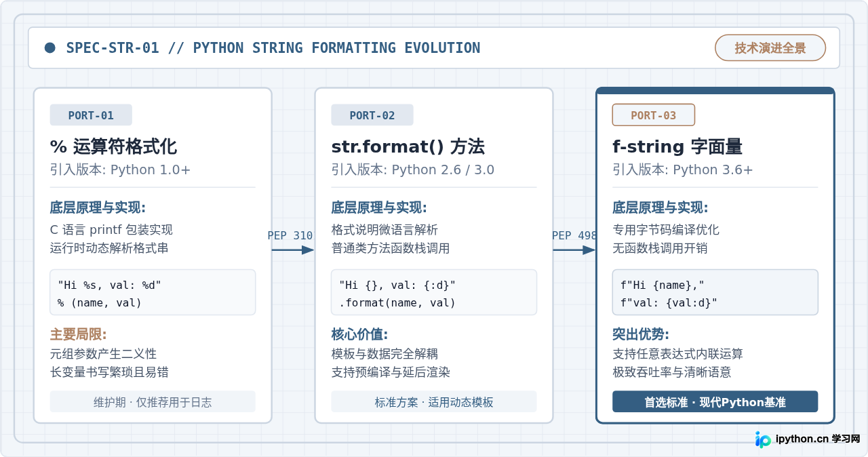Click the header title SPEC-STR-01 // PYTHON STRING FORMATTING EVOLUTION
Viewport: 868px width, 457px height.
(x=273, y=48)
